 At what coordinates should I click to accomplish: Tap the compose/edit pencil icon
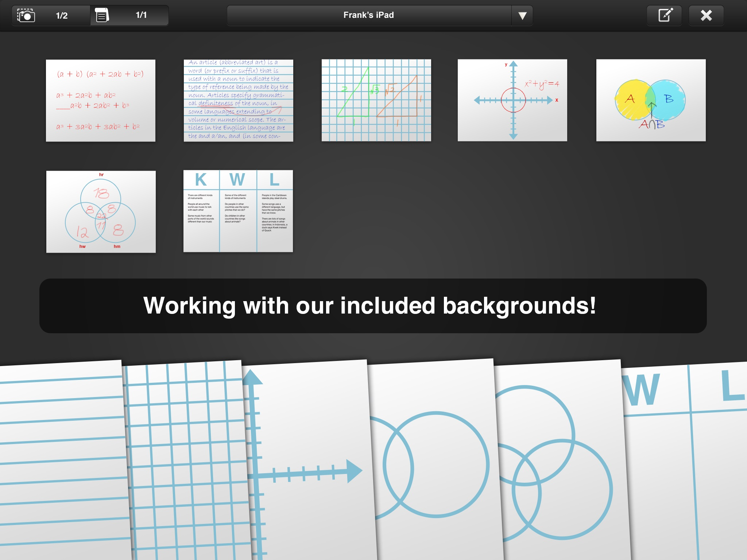coord(665,15)
